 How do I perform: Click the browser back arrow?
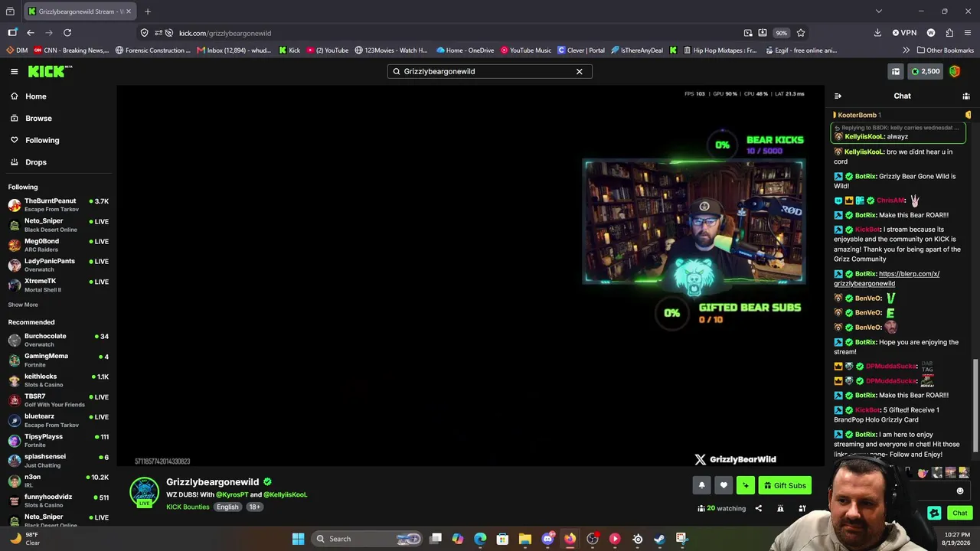[31, 33]
